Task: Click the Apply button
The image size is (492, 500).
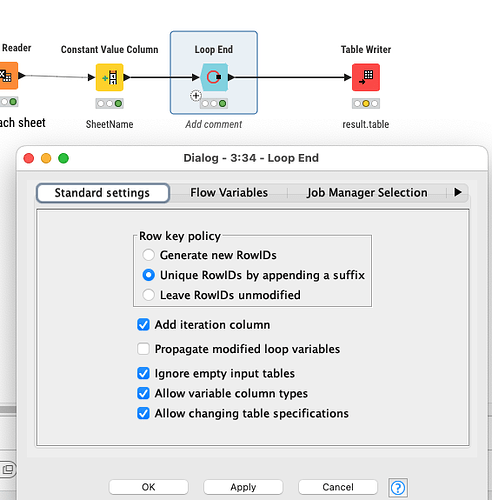Action: pyautogui.click(x=243, y=487)
